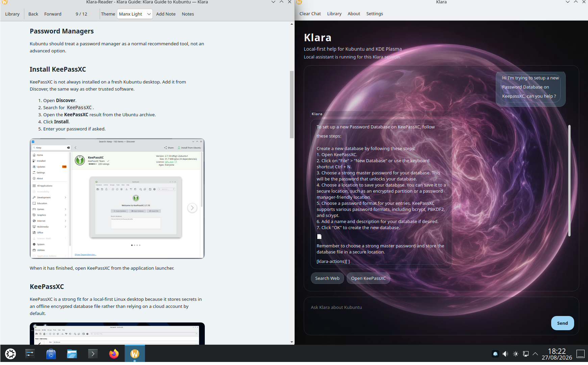
Task: Click the KeePassXC window screenshot at the bottom
Action: coord(117,334)
